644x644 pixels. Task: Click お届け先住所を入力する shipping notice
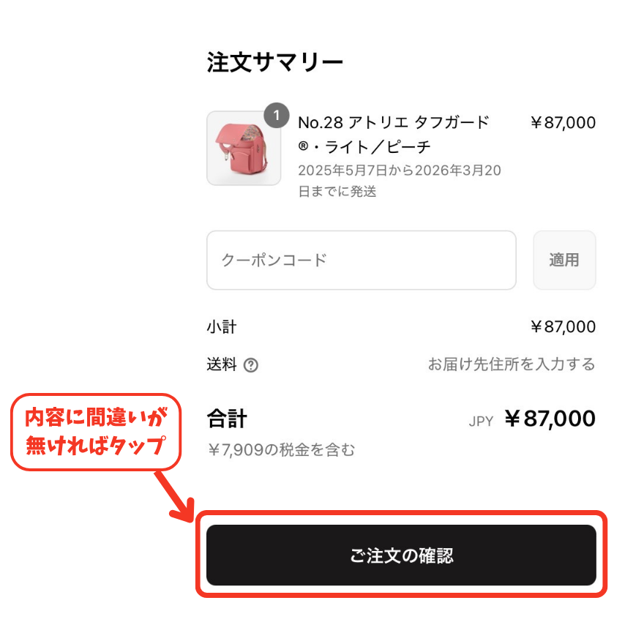click(512, 364)
